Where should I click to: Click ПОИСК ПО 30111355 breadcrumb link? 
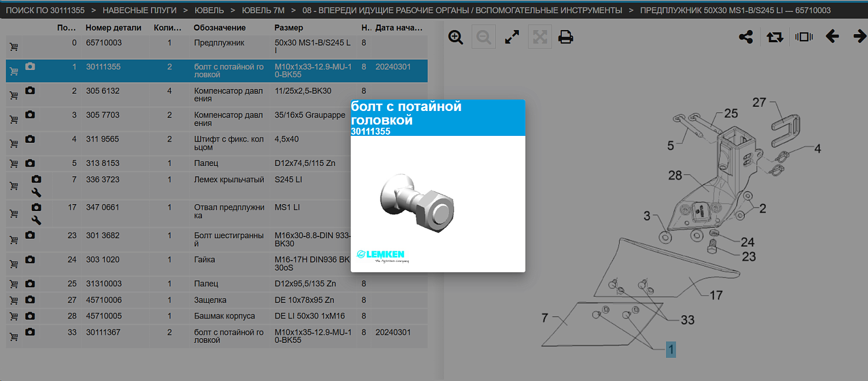point(45,10)
